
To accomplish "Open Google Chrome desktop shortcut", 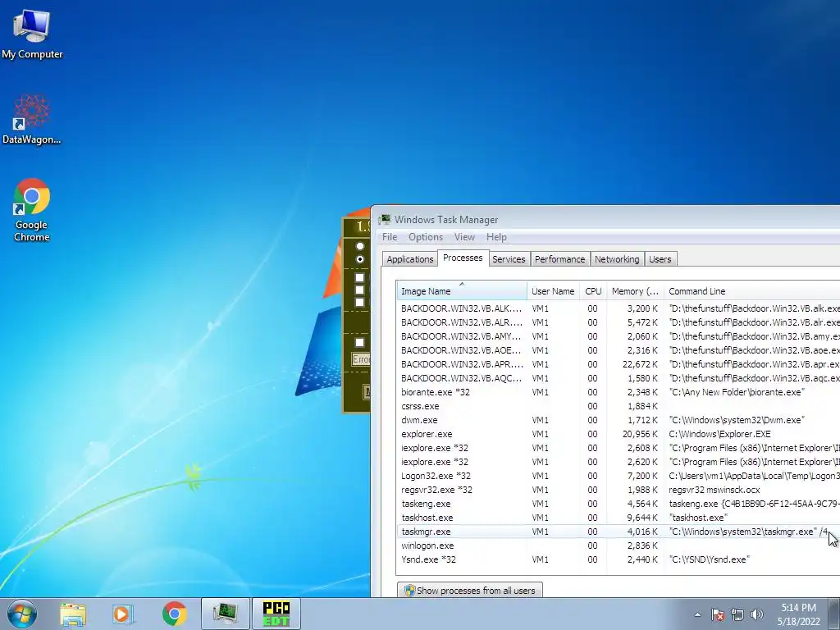I will click(x=32, y=210).
